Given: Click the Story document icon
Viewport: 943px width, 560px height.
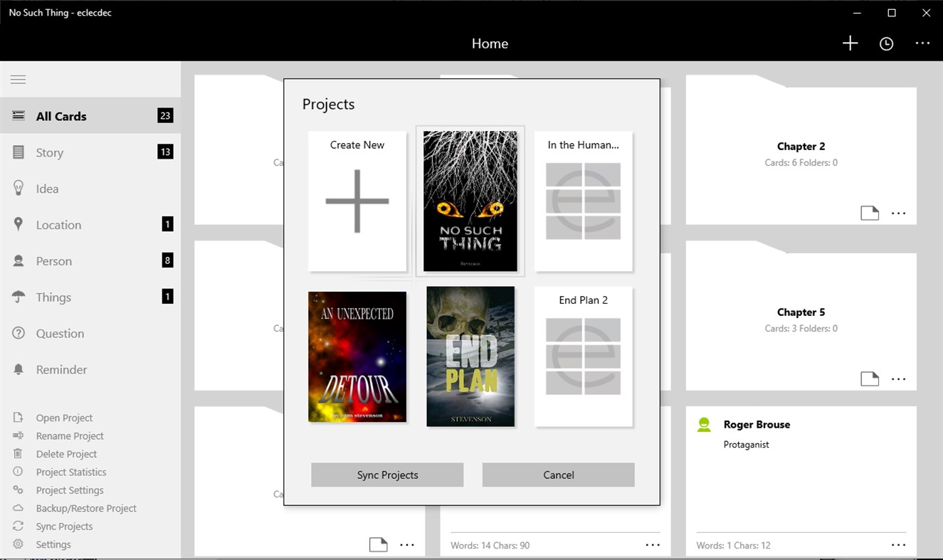Looking at the screenshot, I should 19,152.
